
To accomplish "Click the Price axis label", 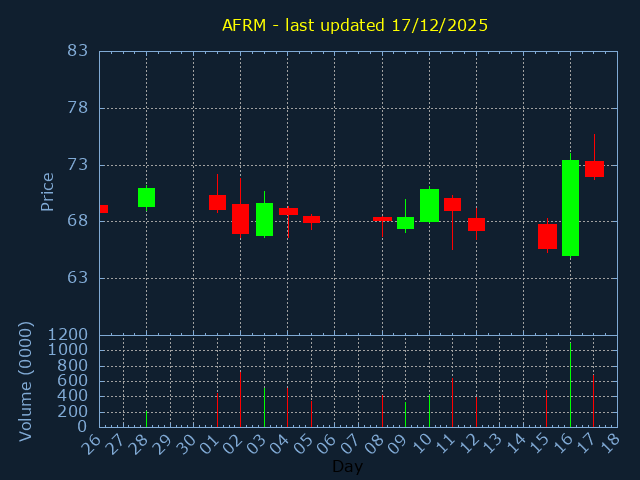I will point(47,191).
